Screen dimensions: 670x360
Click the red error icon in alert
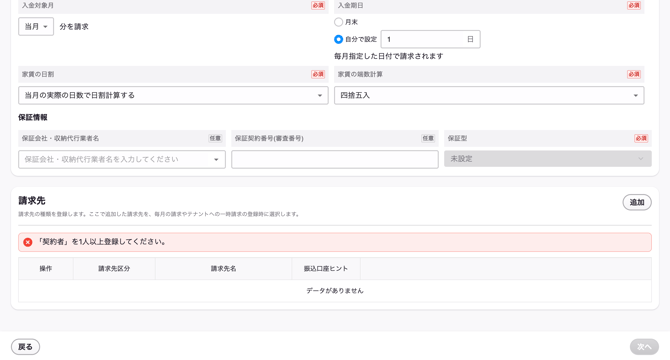[x=28, y=242]
